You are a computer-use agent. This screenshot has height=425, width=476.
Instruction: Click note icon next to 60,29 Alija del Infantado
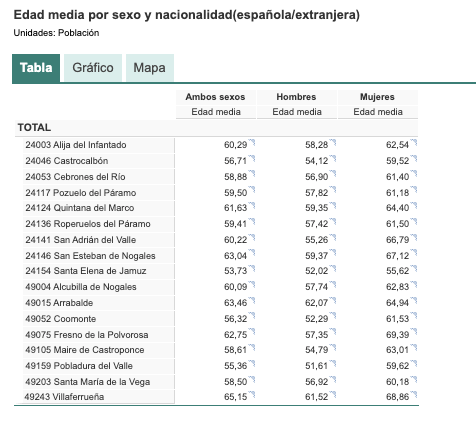click(252, 143)
